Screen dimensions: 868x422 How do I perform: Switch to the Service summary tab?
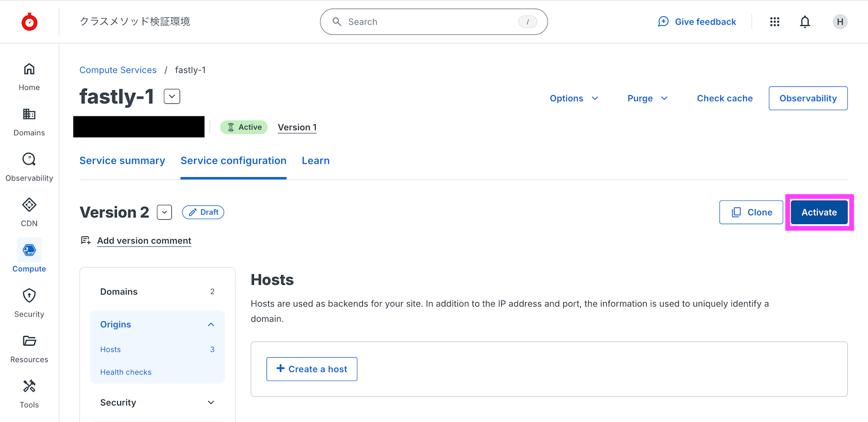click(122, 161)
